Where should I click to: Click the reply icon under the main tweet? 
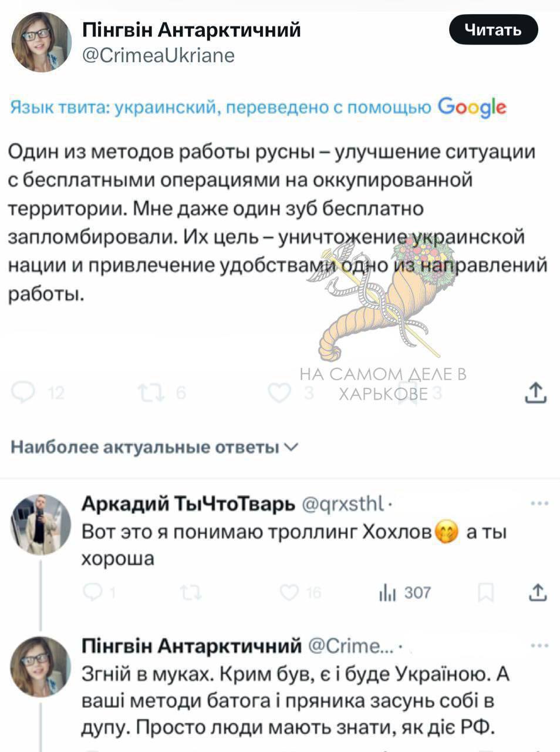23,392
